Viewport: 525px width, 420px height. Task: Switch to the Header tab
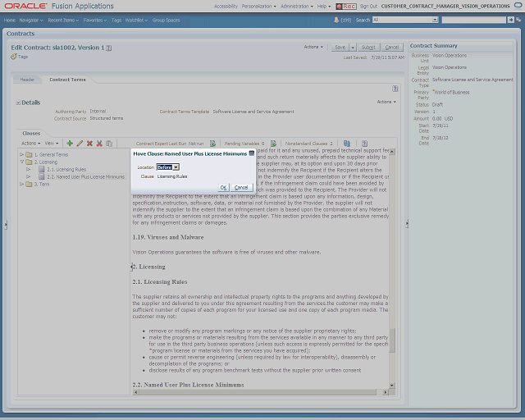[x=27, y=80]
